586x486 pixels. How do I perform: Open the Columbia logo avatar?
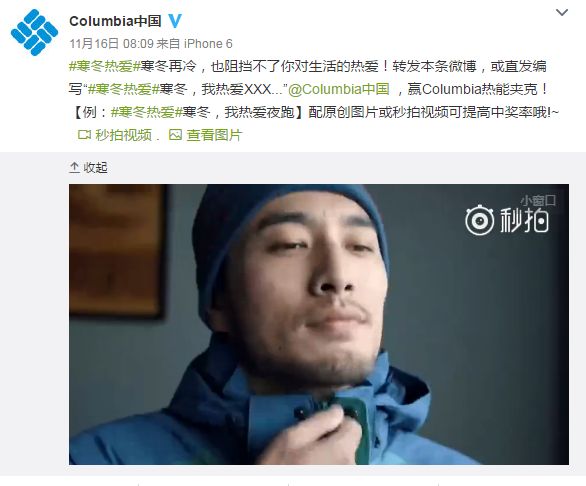[x=34, y=32]
